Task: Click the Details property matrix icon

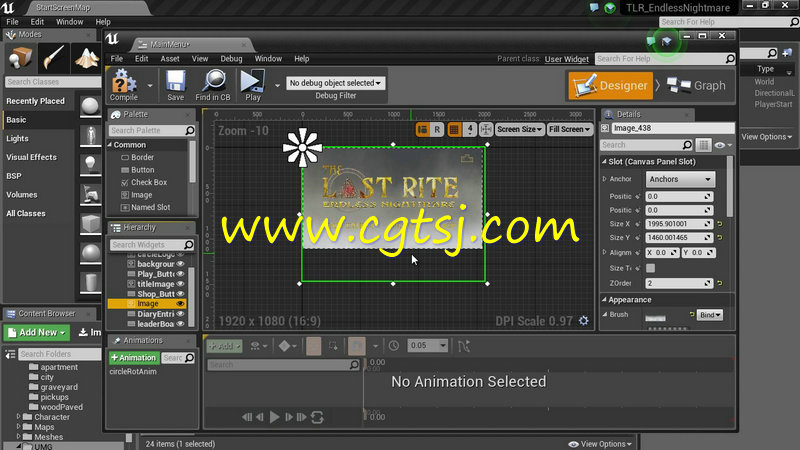Action: coord(703,145)
